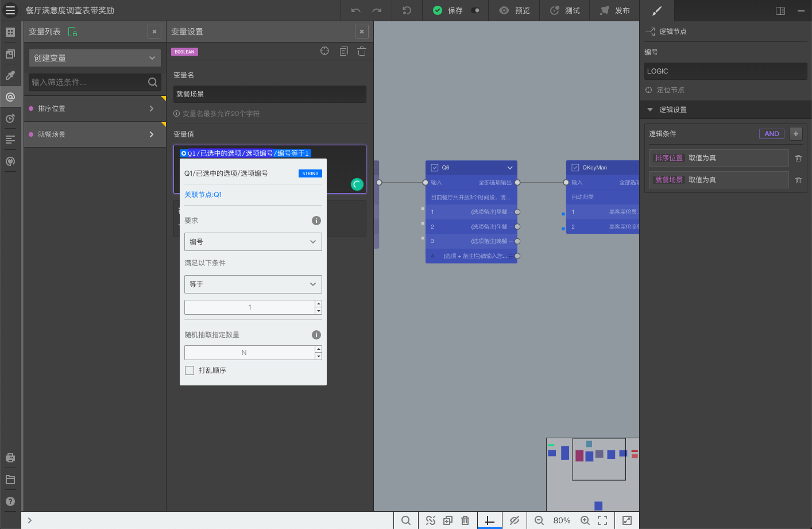The width and height of the screenshot is (812, 529).
Task: Click the 预览 preview button
Action: pyautogui.click(x=515, y=10)
